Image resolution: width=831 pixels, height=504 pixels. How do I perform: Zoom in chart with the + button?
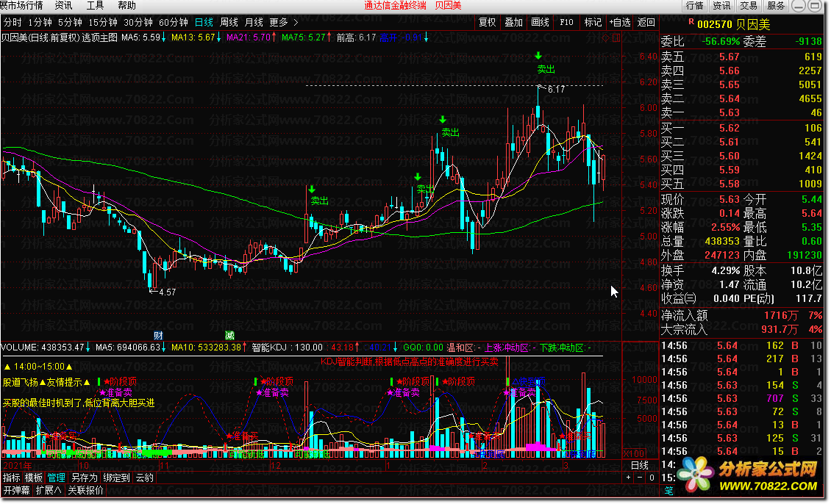tap(629, 478)
